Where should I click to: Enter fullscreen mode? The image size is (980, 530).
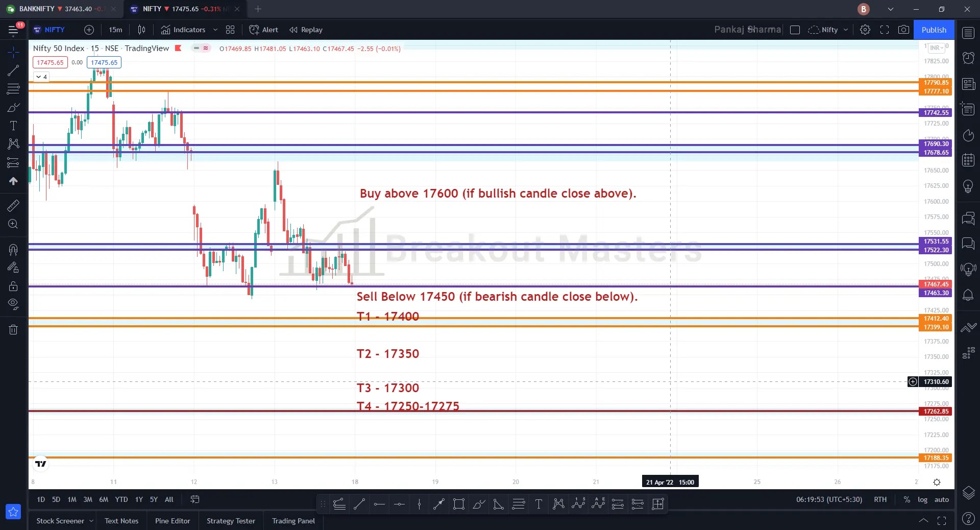click(x=885, y=30)
